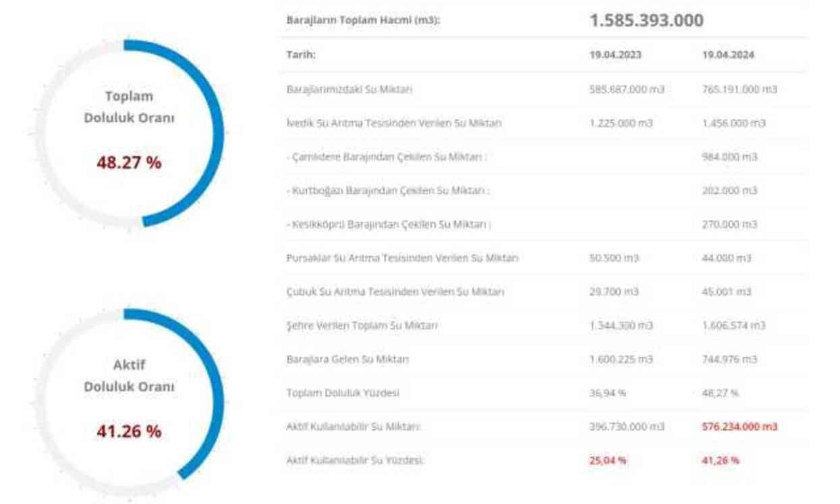Click the 41.26 % value inside the bottom gauge
The width and height of the screenshot is (840, 504).
pos(129,431)
